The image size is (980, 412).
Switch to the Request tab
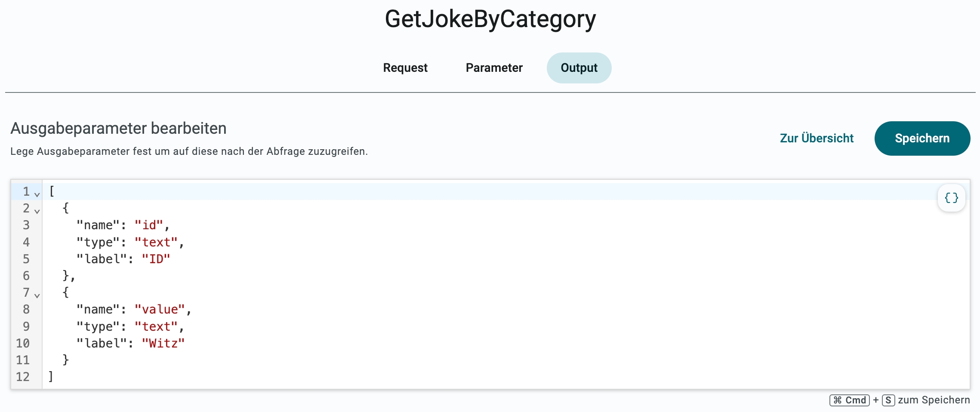[405, 68]
